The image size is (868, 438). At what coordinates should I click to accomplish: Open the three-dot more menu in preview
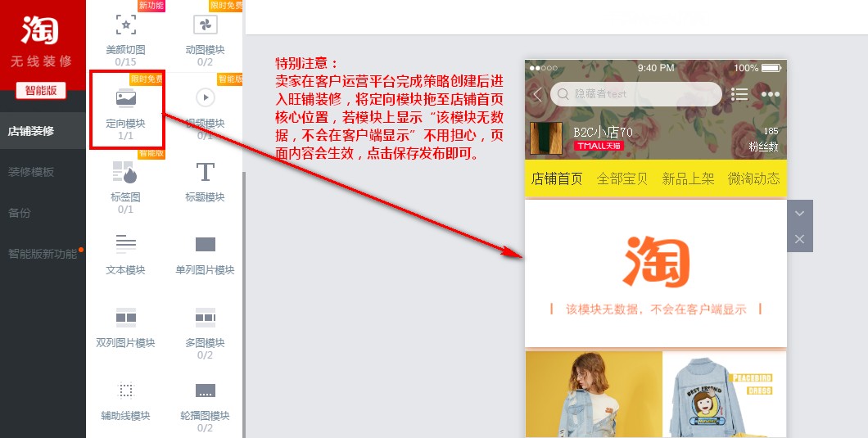tap(770, 94)
